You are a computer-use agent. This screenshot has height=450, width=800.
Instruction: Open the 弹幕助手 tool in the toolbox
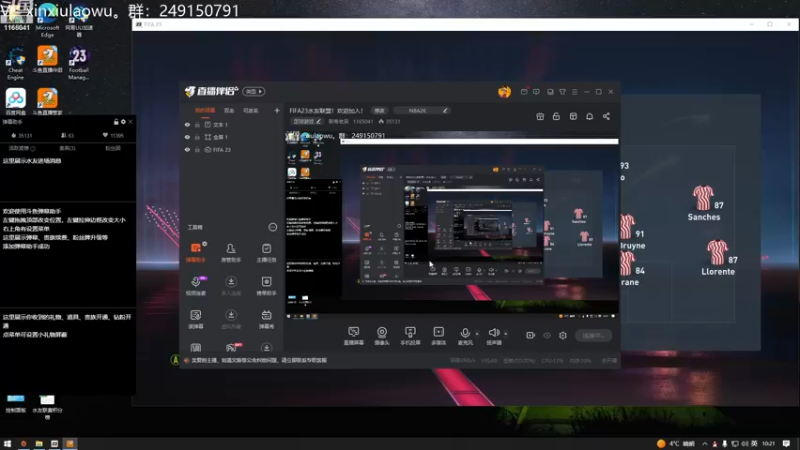(x=195, y=252)
